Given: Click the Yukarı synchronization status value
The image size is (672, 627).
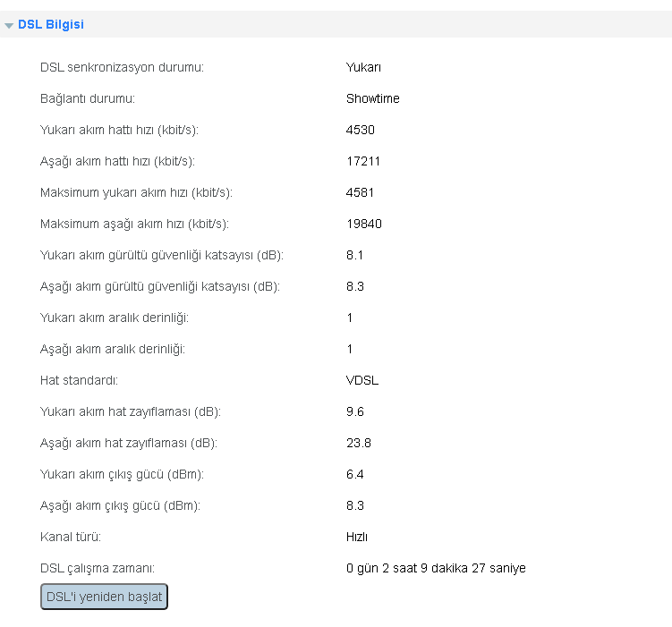Looking at the screenshot, I should tap(363, 67).
